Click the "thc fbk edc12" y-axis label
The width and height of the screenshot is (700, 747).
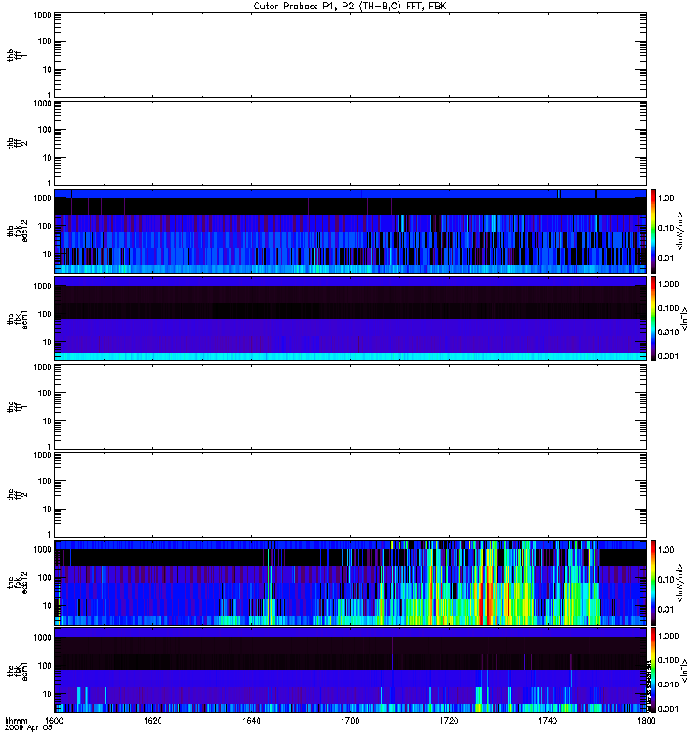pos(17,583)
